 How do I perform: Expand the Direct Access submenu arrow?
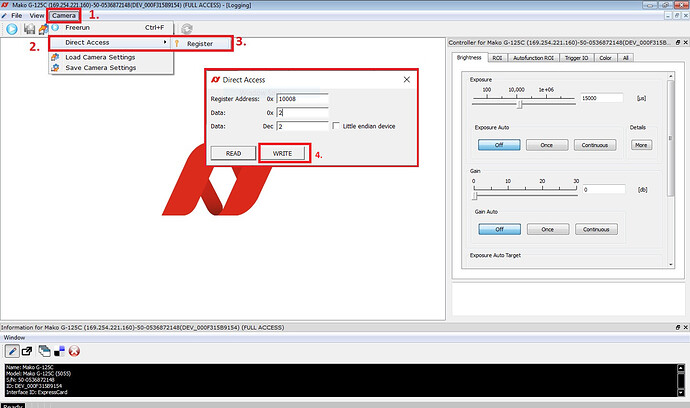165,42
